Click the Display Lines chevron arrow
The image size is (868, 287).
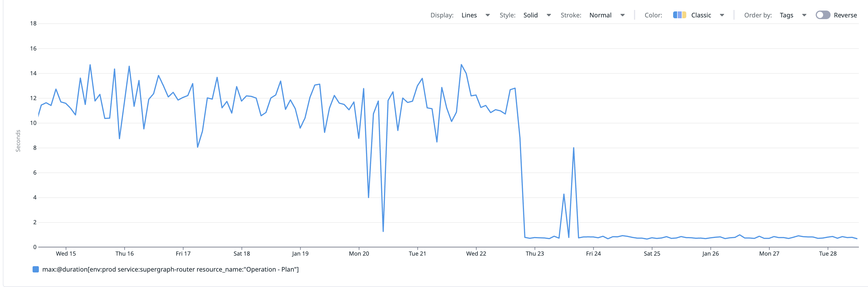pyautogui.click(x=488, y=15)
